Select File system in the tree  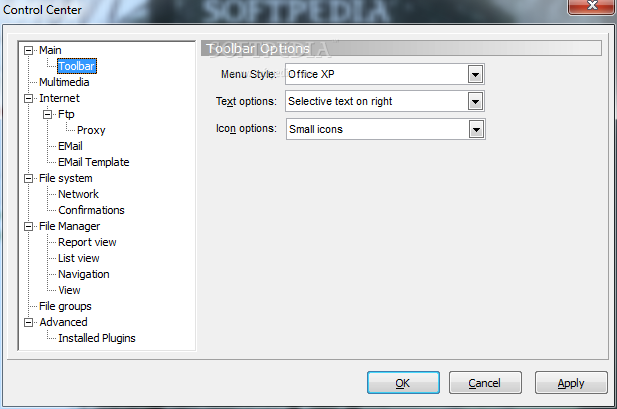pyautogui.click(x=66, y=178)
